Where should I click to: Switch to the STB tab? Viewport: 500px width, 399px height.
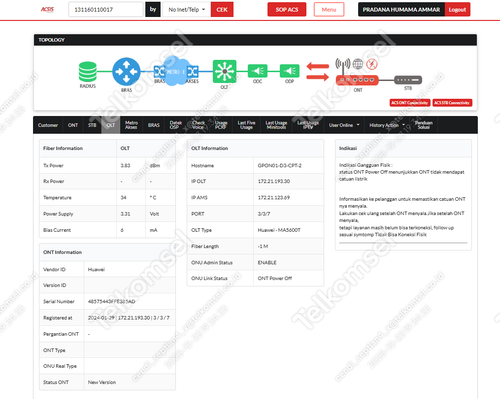[92, 125]
